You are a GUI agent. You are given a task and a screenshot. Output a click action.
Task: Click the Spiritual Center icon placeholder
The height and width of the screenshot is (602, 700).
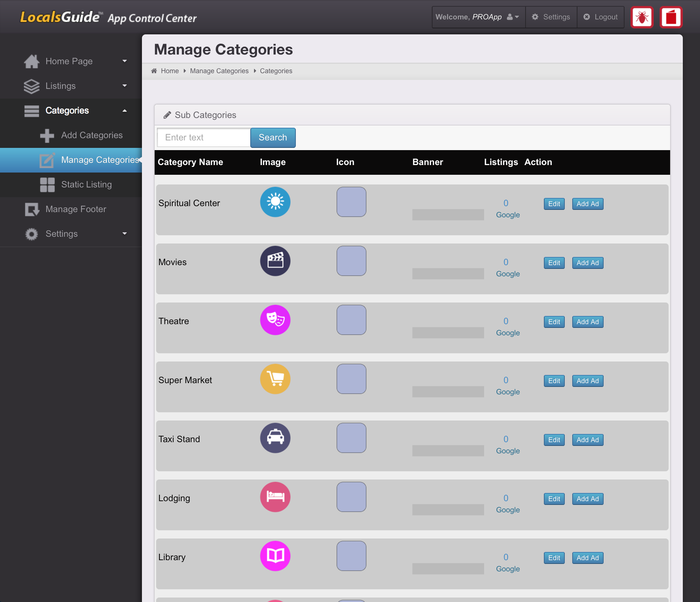coord(351,202)
